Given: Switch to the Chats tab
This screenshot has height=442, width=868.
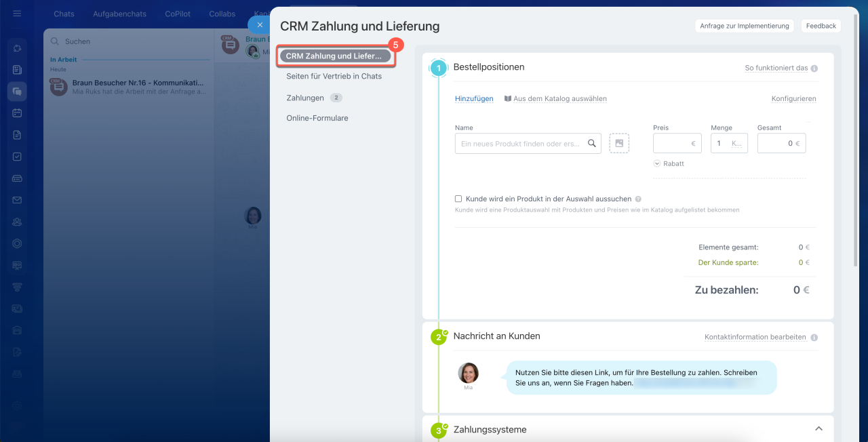Looking at the screenshot, I should [x=64, y=14].
